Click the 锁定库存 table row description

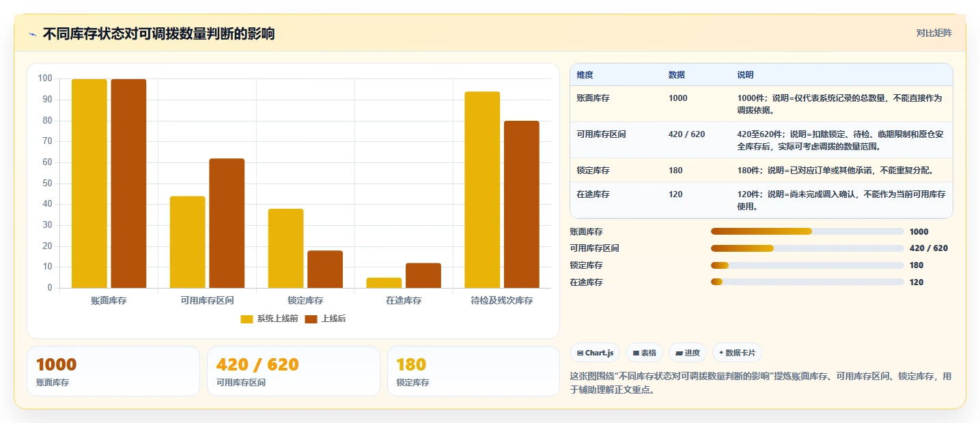835,171
